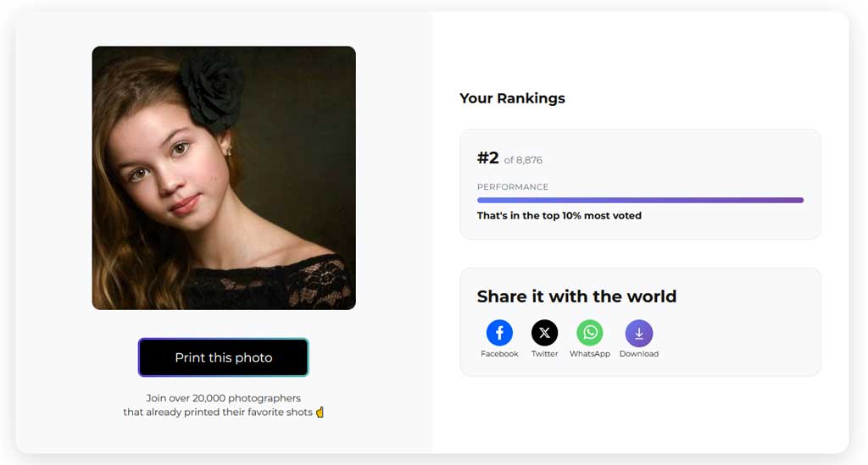Click the purple Download icon
This screenshot has width=868, height=465.
638,333
